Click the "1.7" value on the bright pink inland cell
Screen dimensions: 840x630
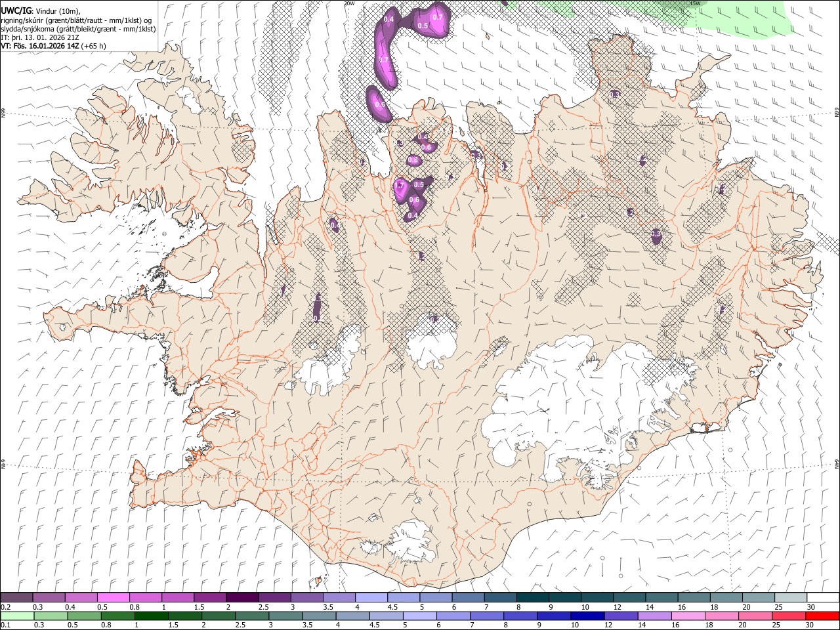(x=399, y=186)
